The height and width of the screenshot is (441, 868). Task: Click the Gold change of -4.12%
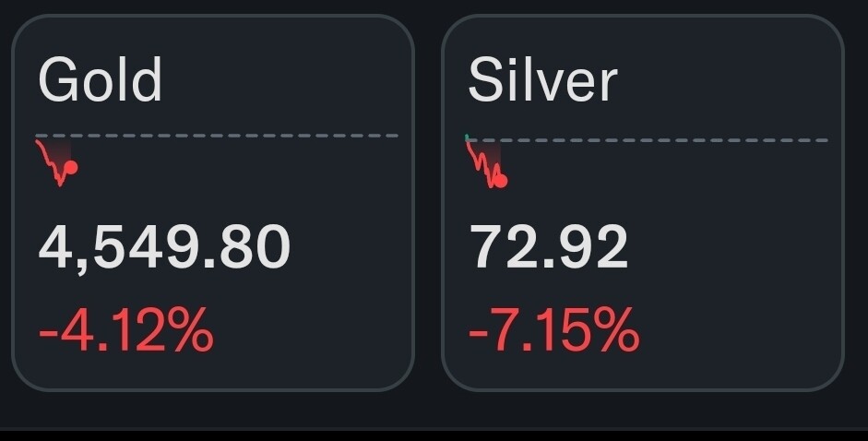126,330
